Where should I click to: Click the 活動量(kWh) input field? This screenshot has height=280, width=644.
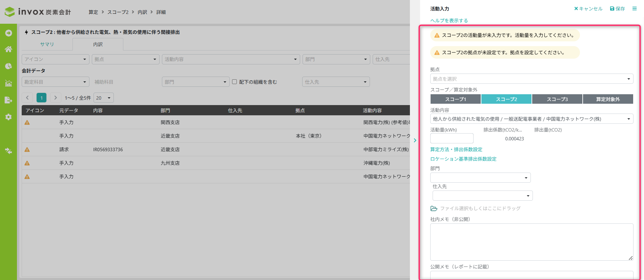[452, 138]
